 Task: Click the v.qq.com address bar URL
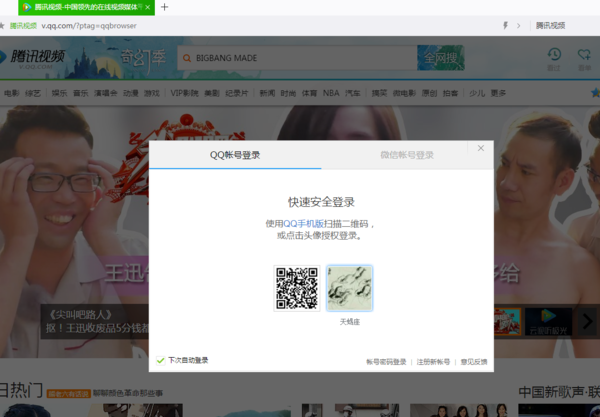pos(89,26)
